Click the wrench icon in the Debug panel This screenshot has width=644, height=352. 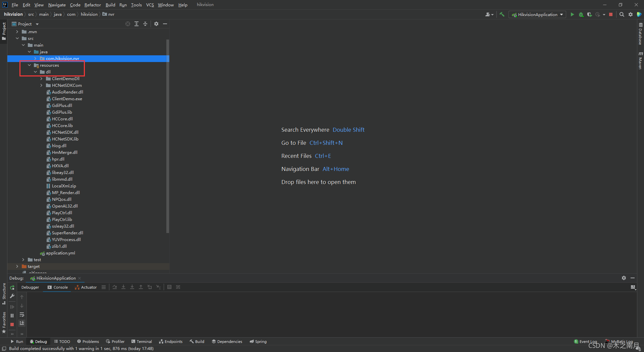point(12,296)
